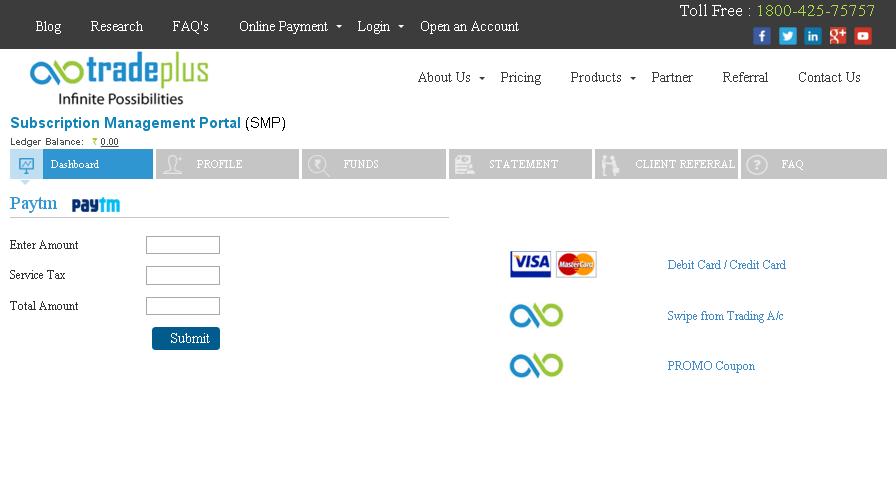Open the YouTube social icon
Screen dimensions: 896x502
[x=863, y=36]
